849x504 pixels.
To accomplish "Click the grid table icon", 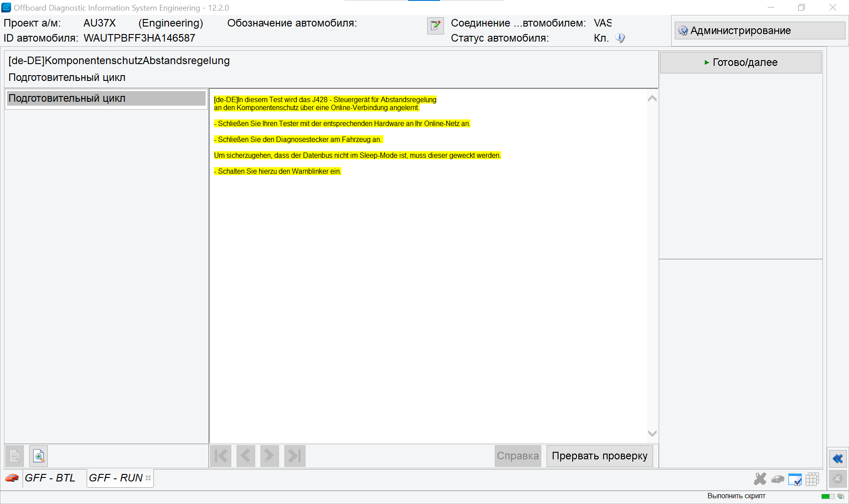I will click(812, 479).
